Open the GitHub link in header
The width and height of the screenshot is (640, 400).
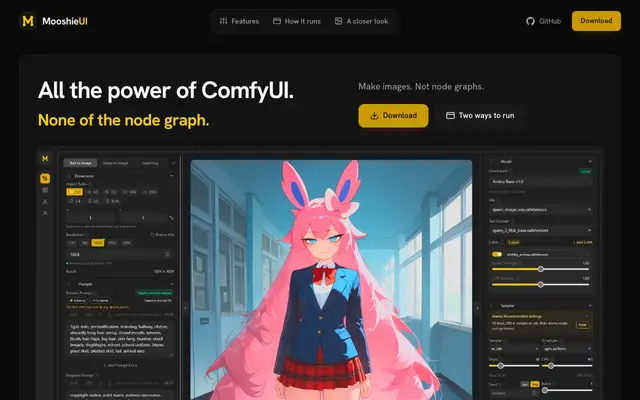tap(544, 21)
